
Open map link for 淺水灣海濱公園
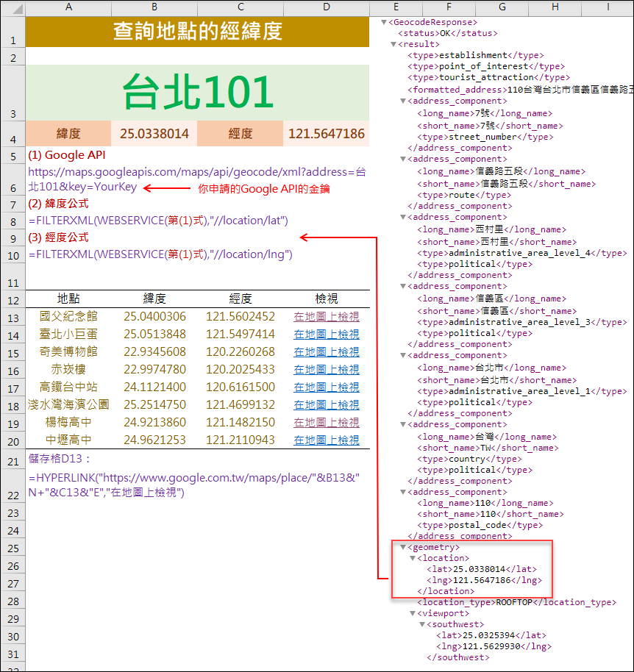pos(327,404)
